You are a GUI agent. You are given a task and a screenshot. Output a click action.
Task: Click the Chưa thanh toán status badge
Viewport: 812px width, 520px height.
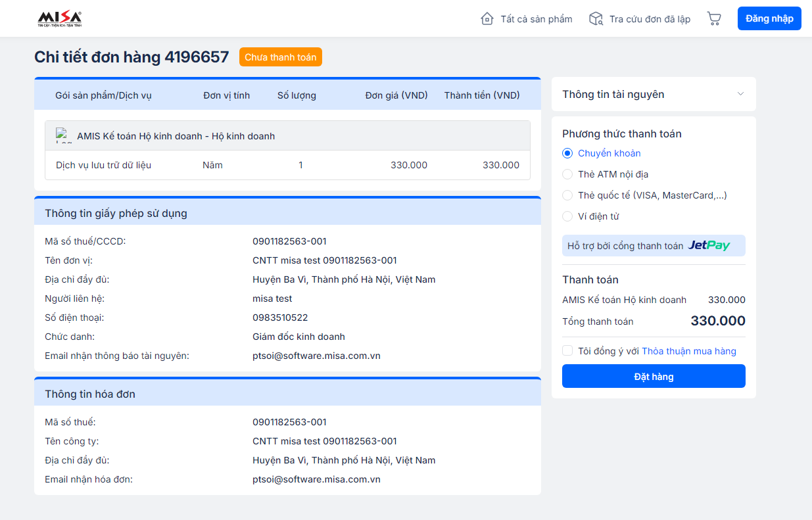click(x=281, y=57)
